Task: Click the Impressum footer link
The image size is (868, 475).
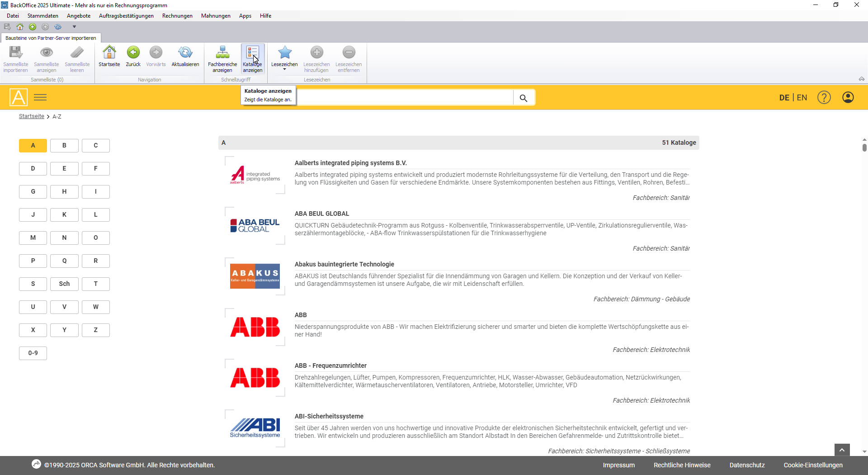Action: coord(618,465)
